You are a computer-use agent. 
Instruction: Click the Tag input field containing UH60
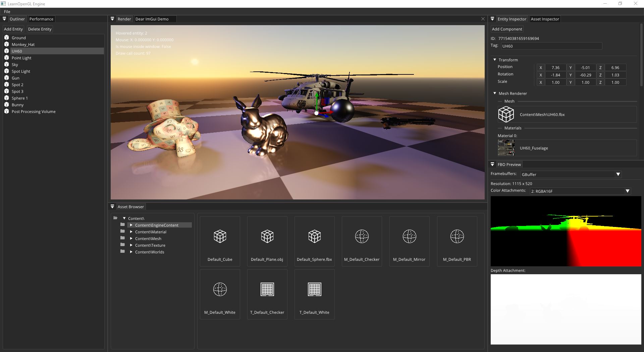click(x=551, y=46)
